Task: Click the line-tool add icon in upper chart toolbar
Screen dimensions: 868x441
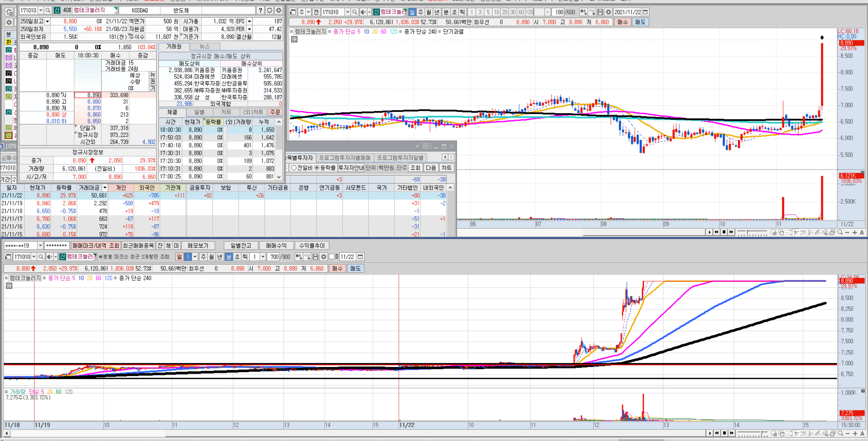Action: 592,12
